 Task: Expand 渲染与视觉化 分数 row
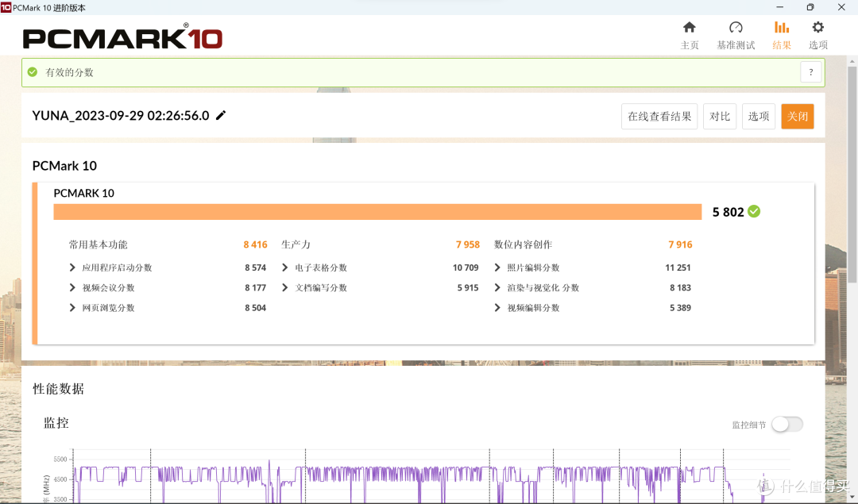tap(497, 287)
